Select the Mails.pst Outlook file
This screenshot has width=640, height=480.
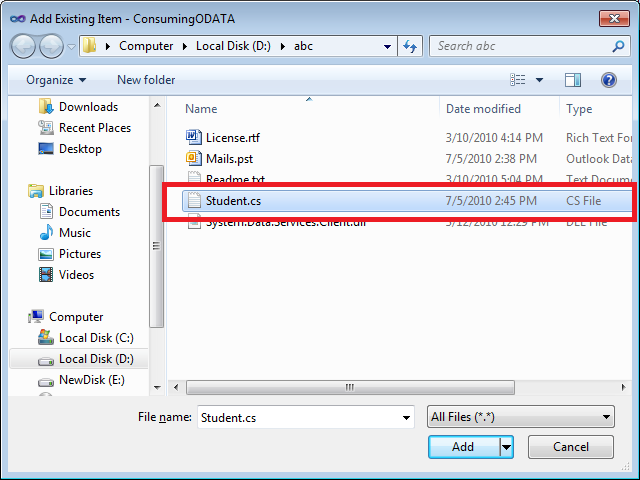[229, 158]
